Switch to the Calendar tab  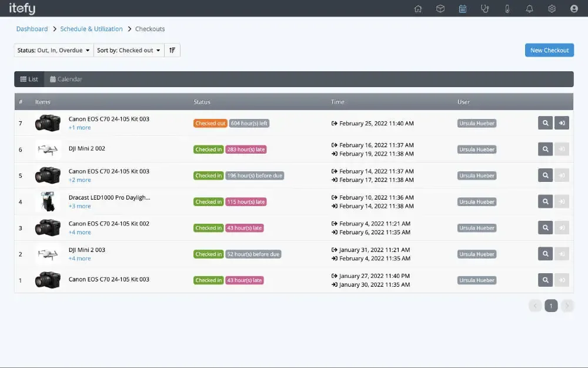coord(66,79)
